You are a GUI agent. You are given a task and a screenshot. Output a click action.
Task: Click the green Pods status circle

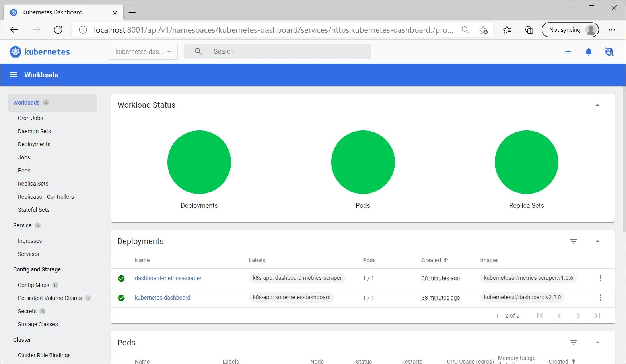point(363,162)
